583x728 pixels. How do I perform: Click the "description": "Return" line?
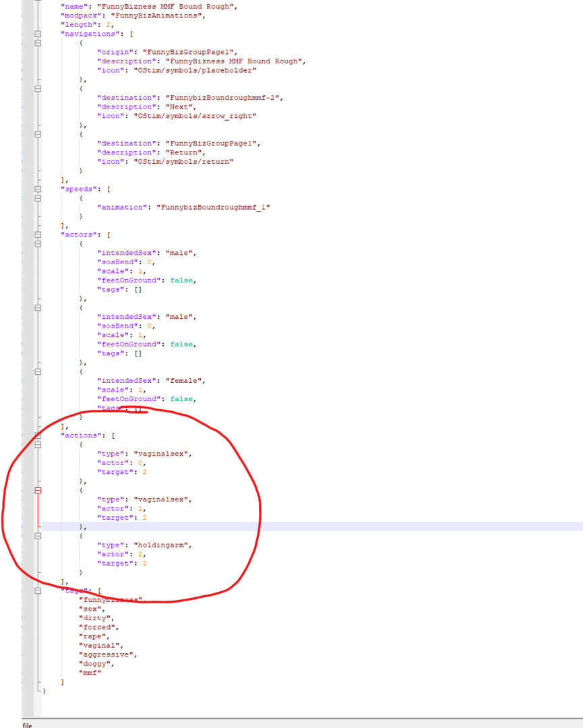click(152, 153)
